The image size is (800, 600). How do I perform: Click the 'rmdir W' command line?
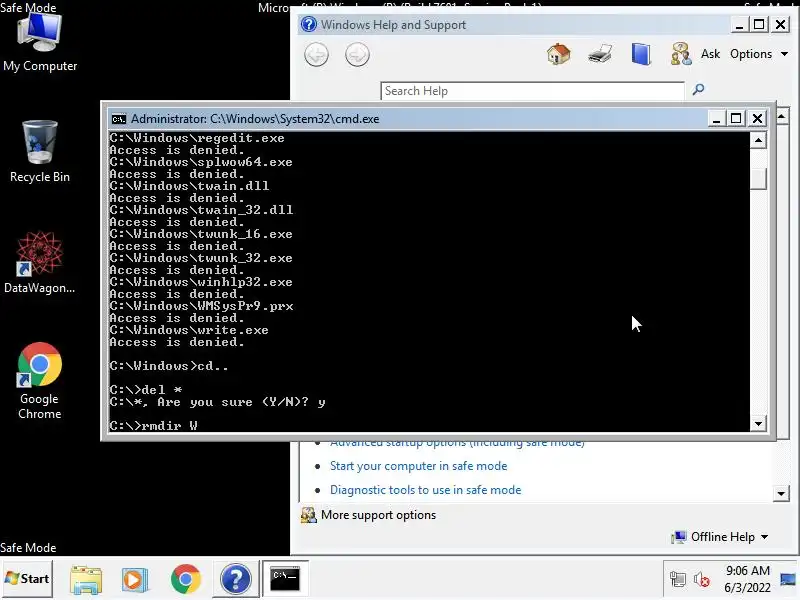(153, 426)
